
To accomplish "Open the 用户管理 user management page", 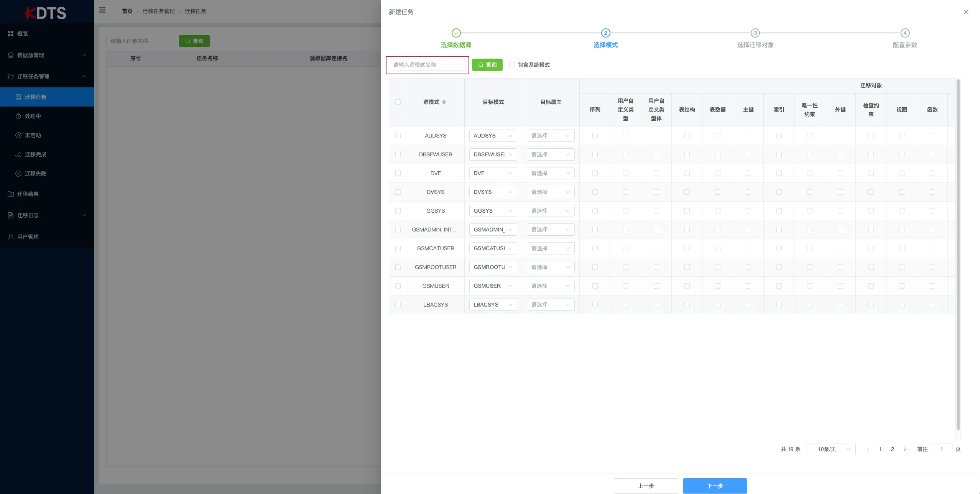I will coord(27,236).
